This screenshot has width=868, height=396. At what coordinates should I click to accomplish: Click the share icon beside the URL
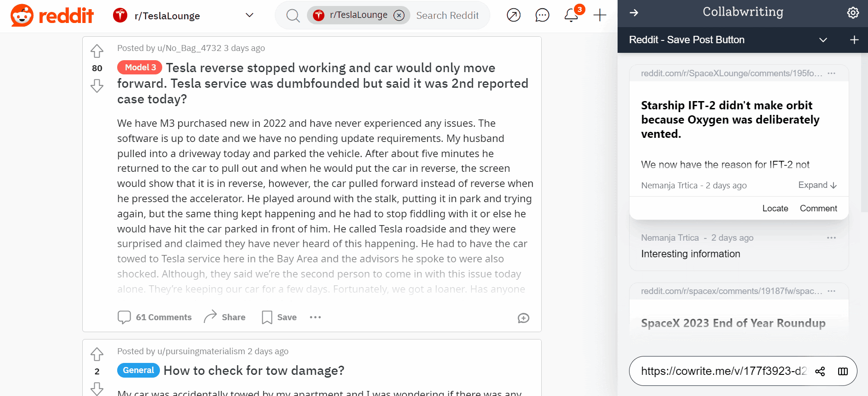820,371
